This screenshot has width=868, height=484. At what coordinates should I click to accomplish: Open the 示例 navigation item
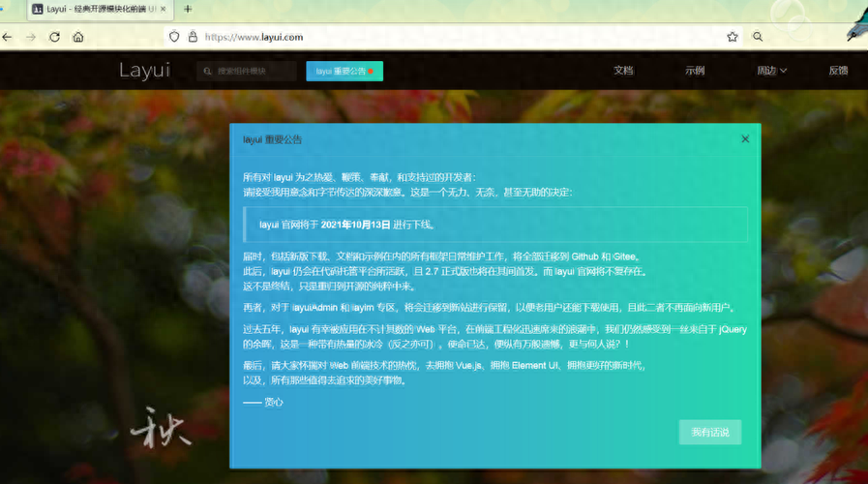695,71
